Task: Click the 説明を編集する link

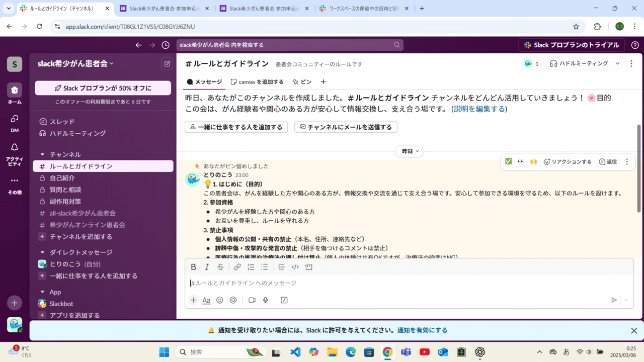Action: click(479, 109)
